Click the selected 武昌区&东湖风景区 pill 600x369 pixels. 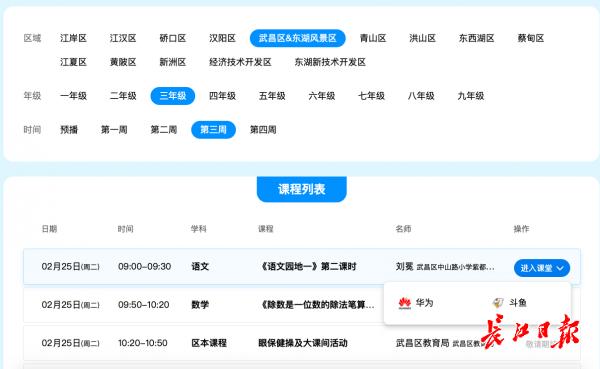coord(298,38)
